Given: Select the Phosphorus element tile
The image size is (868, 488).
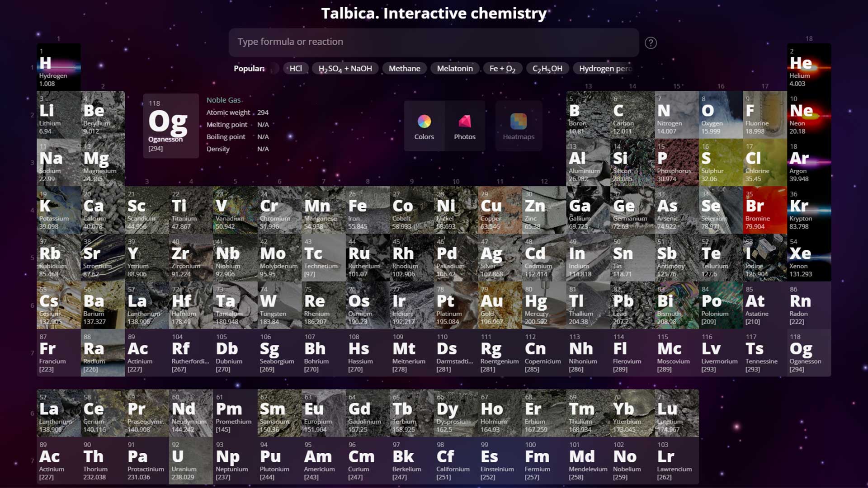Looking at the screenshot, I should 677,162.
